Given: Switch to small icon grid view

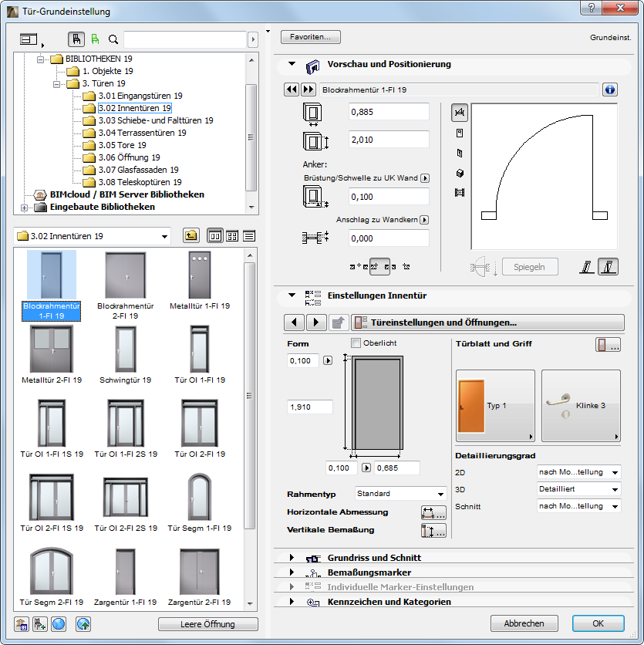Looking at the screenshot, I should [232, 236].
